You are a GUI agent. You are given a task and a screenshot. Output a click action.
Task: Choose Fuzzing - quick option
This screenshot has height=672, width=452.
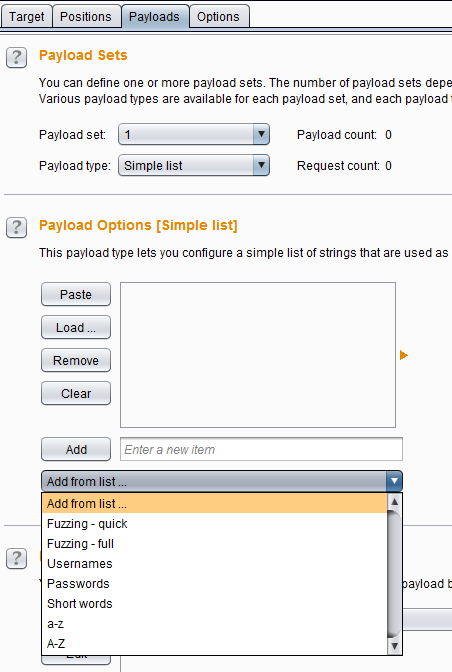pos(215,524)
